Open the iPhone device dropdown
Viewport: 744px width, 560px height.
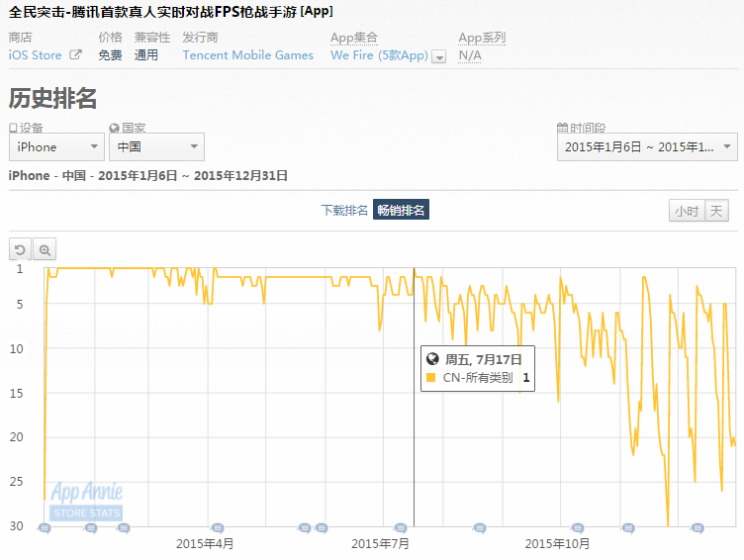point(56,147)
